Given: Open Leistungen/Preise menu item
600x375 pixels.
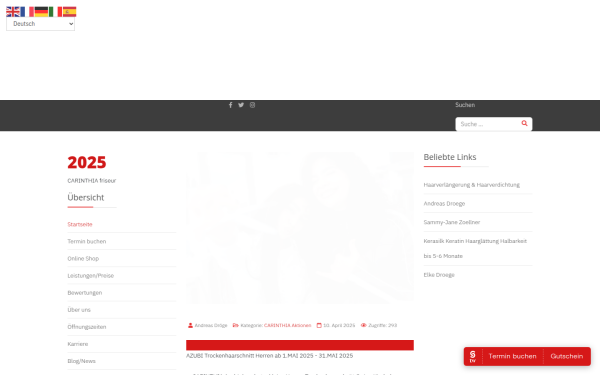Looking at the screenshot, I should point(91,276).
